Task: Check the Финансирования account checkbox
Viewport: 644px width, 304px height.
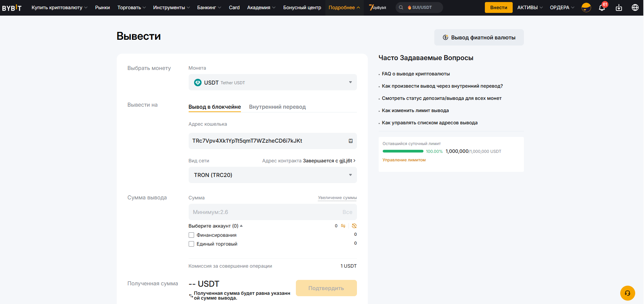Action: (x=191, y=235)
